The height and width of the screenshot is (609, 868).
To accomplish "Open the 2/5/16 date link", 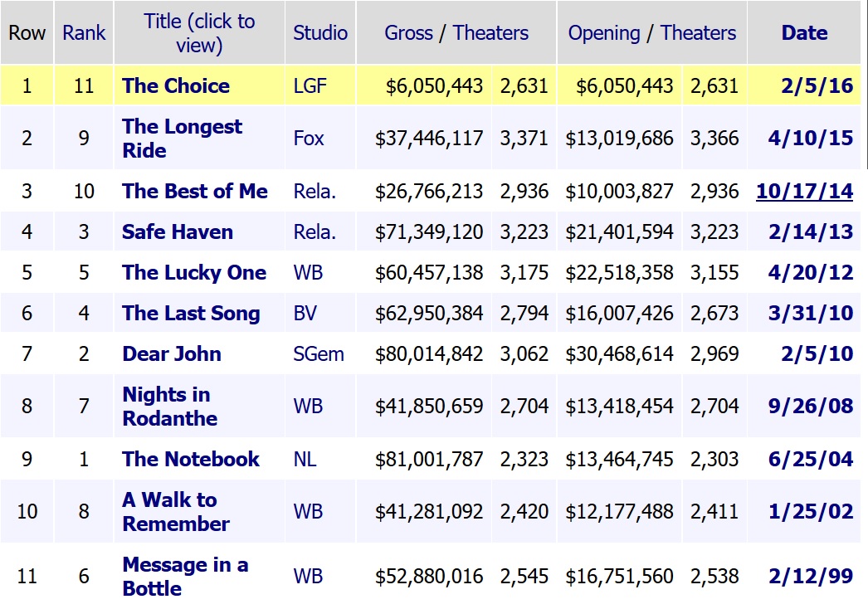I will pos(817,85).
